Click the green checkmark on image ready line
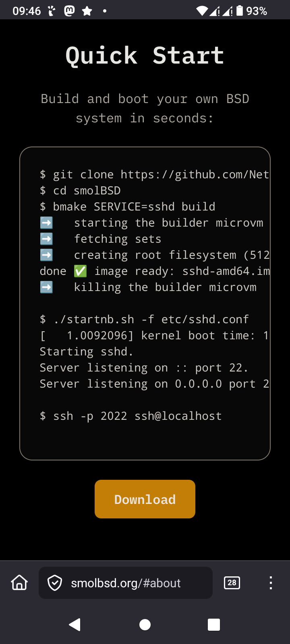The image size is (290, 644). point(80,271)
